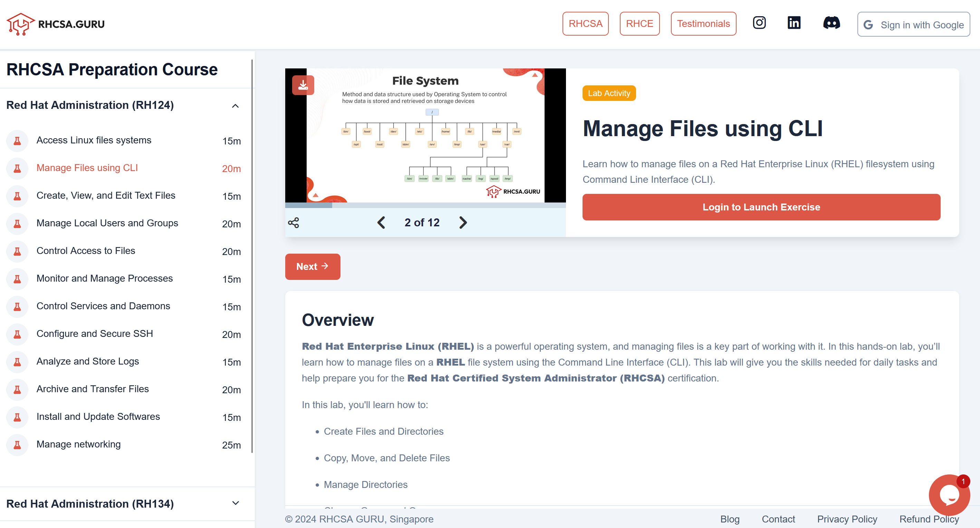Select Control Access to Files lab
Screen dimensions: 980x528
(x=86, y=251)
